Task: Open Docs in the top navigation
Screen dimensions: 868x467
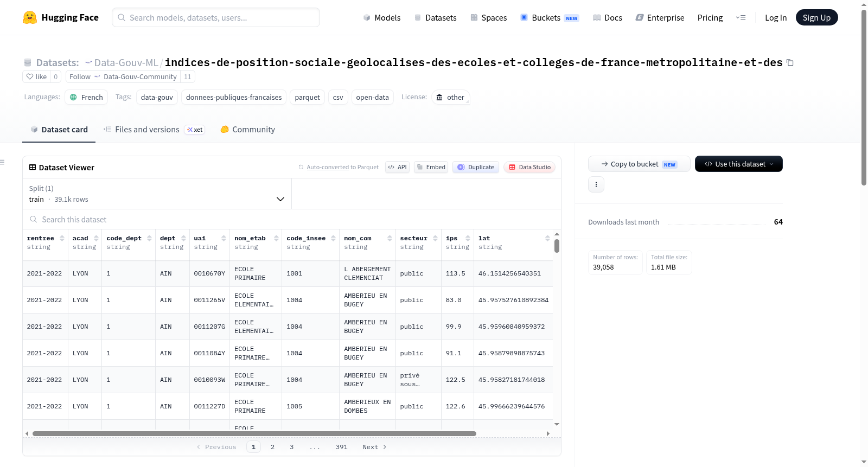Action: point(608,17)
